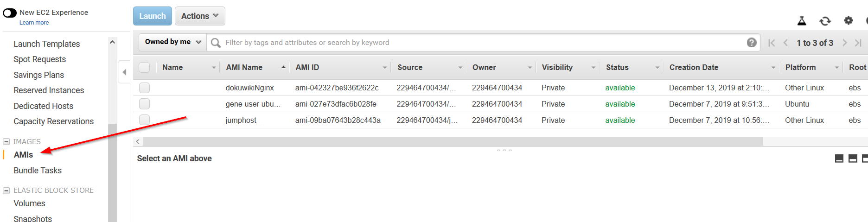Minimize details pane using leftmost layout icon
This screenshot has height=222, width=868.
[839, 159]
